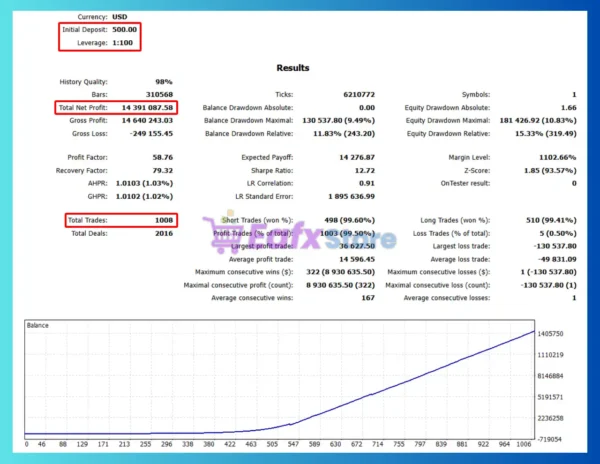Select the Margin Level 1102.66% value
Image resolution: width=600 pixels, height=464 pixels.
558,157
